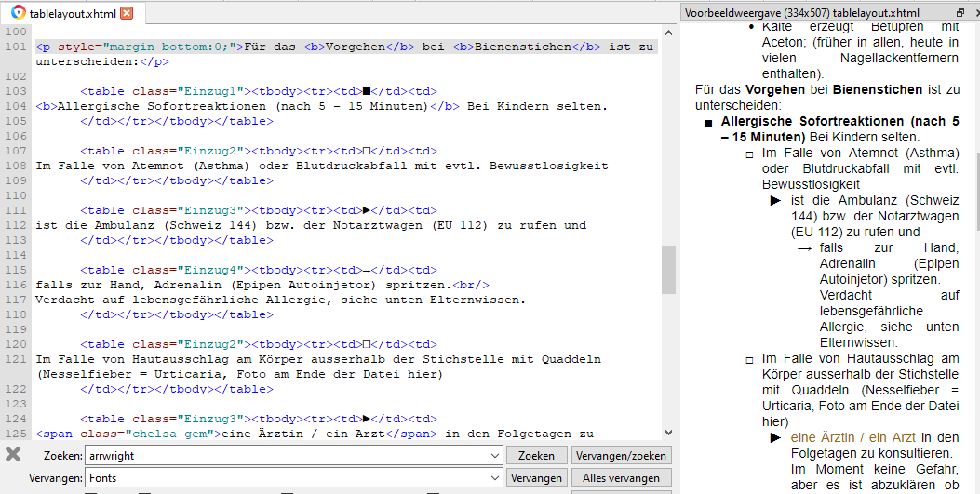Click the code editor scroll down arrow
The width and height of the screenshot is (980, 494).
tap(668, 433)
